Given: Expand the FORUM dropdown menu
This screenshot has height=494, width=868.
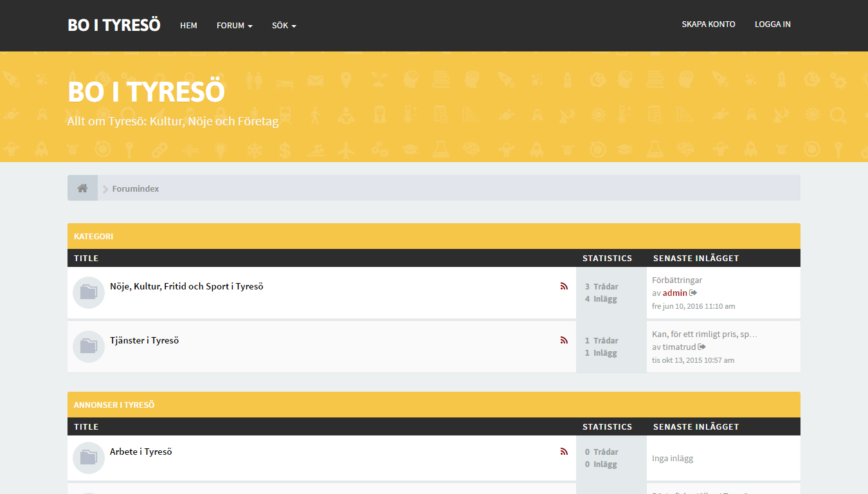Looking at the screenshot, I should coord(234,26).
